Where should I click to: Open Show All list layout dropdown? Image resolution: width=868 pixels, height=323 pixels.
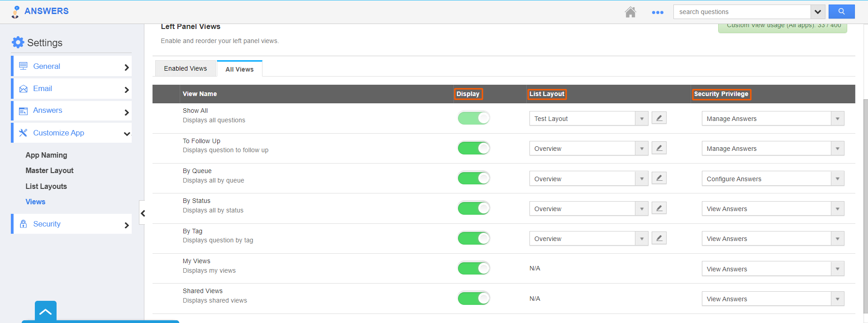[x=641, y=119]
